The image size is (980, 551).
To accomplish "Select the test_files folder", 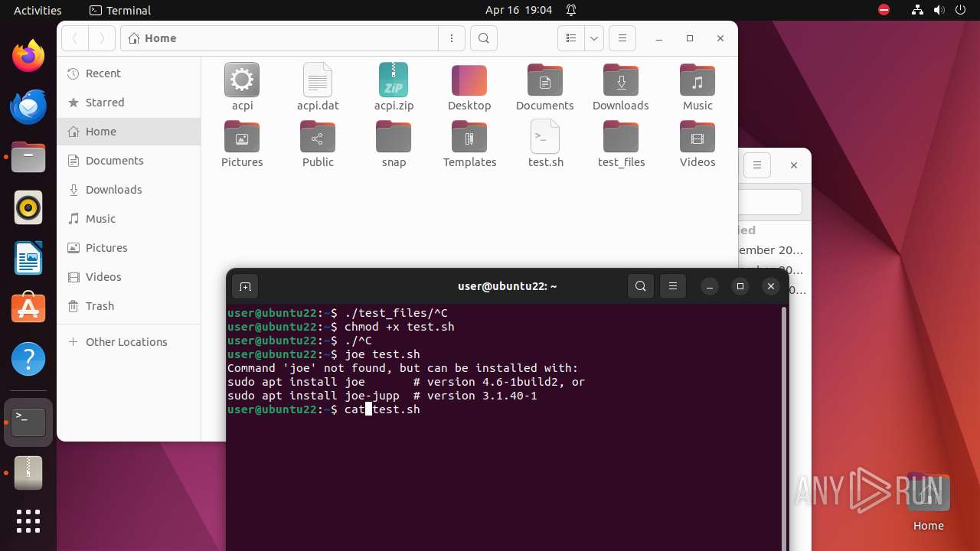I will click(x=621, y=144).
